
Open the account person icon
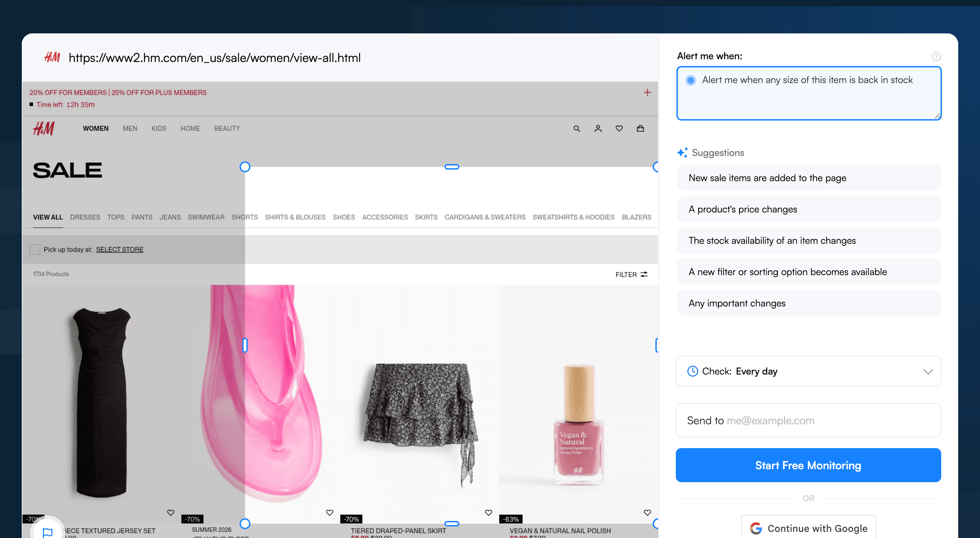tap(598, 129)
